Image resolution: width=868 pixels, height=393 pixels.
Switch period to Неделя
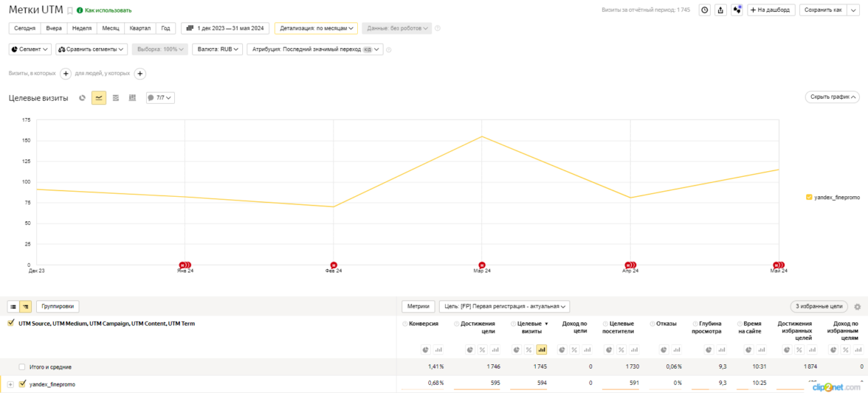point(82,28)
